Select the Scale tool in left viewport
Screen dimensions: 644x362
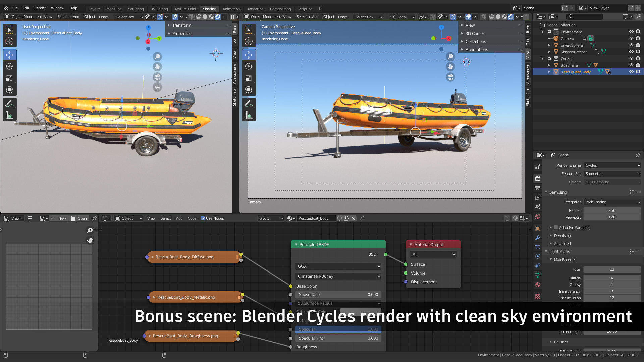(x=9, y=78)
